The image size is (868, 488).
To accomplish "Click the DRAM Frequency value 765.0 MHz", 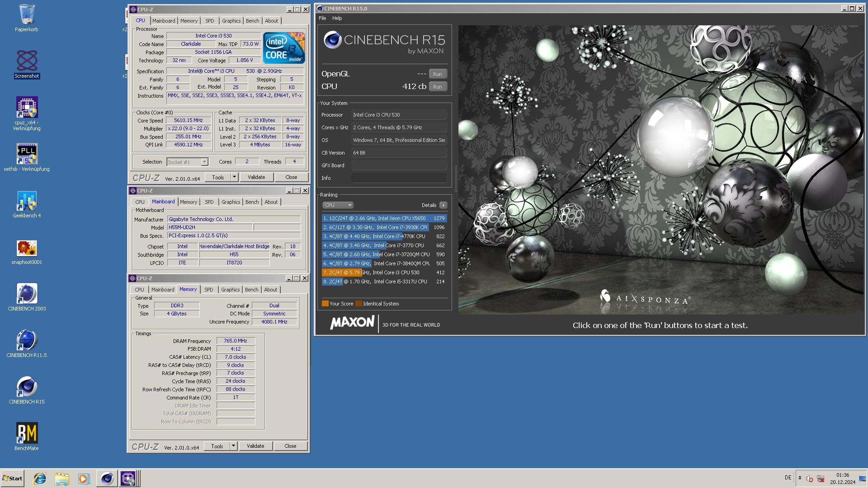I will (236, 341).
